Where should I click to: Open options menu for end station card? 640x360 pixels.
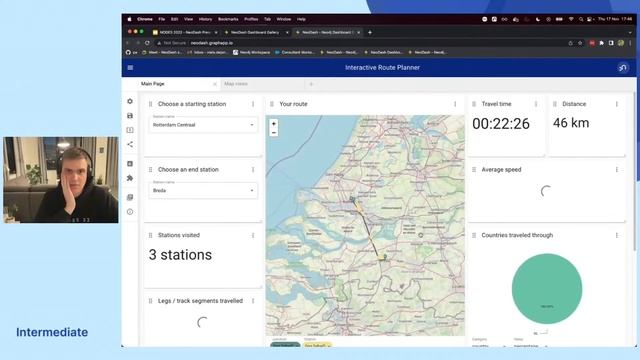pos(253,170)
